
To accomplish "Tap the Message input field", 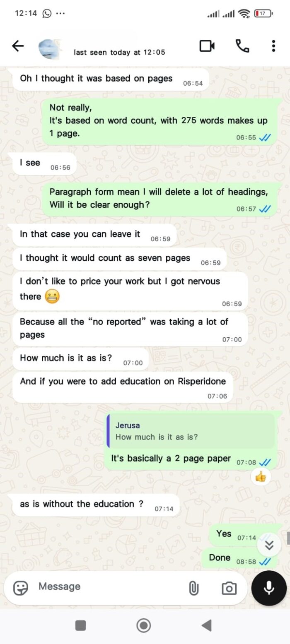I will point(108,586).
